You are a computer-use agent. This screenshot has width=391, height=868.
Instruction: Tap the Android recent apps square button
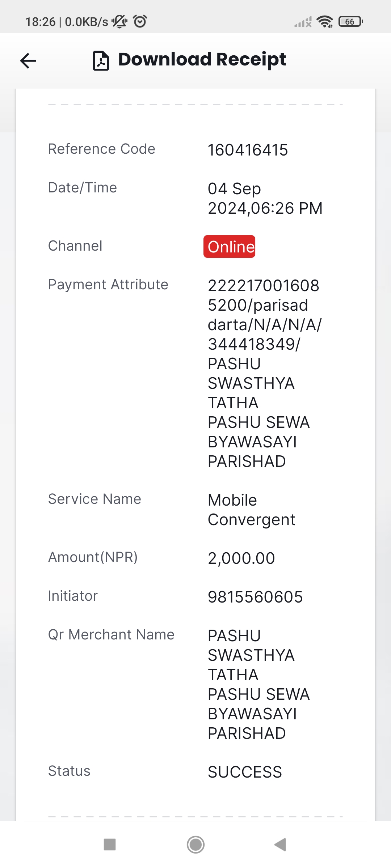(x=110, y=844)
